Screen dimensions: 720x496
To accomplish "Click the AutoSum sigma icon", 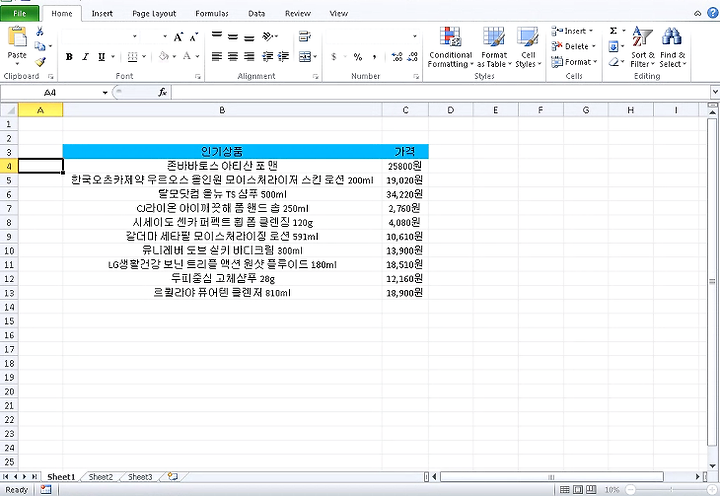I will point(613,31).
